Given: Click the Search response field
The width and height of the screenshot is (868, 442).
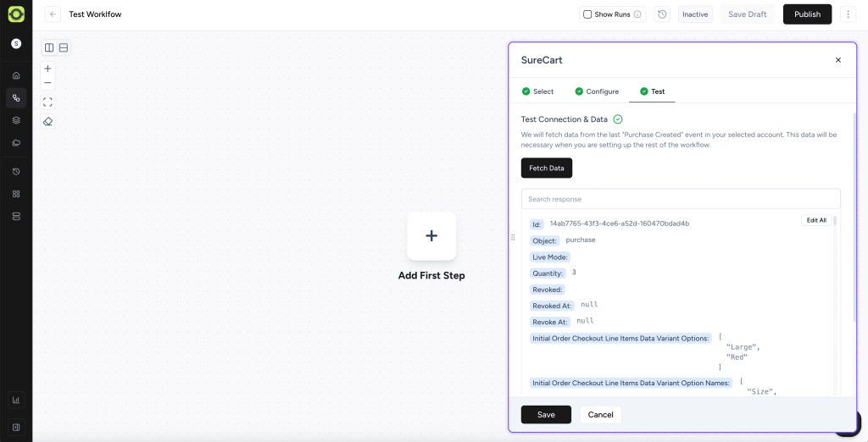Looking at the screenshot, I should tap(681, 199).
